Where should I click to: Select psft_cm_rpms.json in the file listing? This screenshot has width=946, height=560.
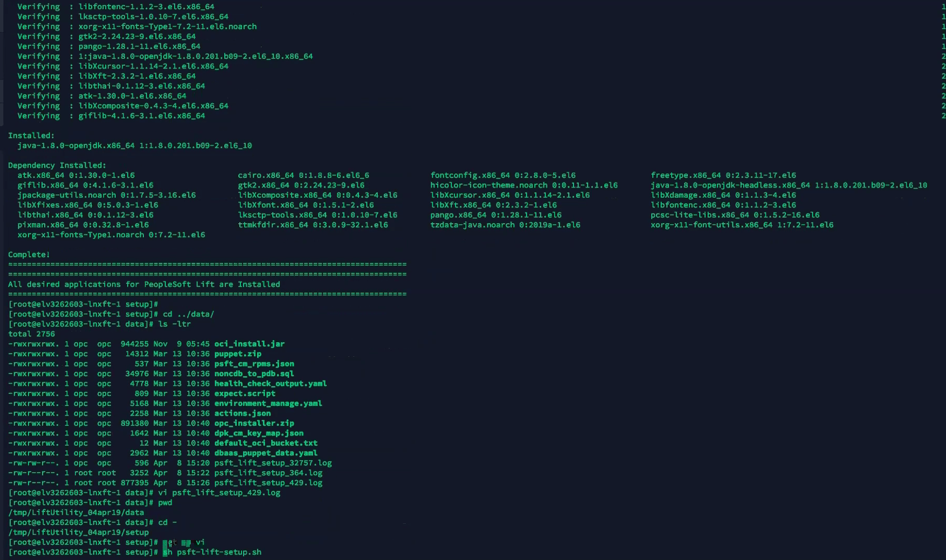tap(254, 364)
